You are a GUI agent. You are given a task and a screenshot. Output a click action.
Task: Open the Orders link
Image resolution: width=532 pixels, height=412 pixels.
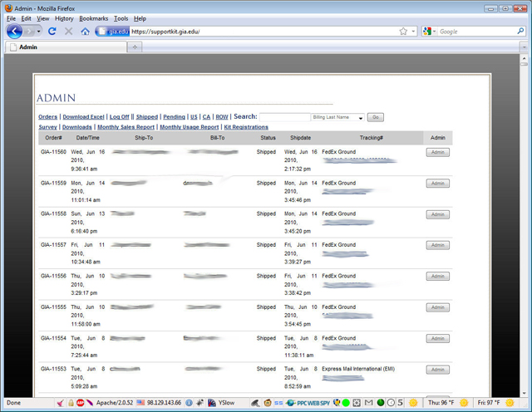point(47,117)
